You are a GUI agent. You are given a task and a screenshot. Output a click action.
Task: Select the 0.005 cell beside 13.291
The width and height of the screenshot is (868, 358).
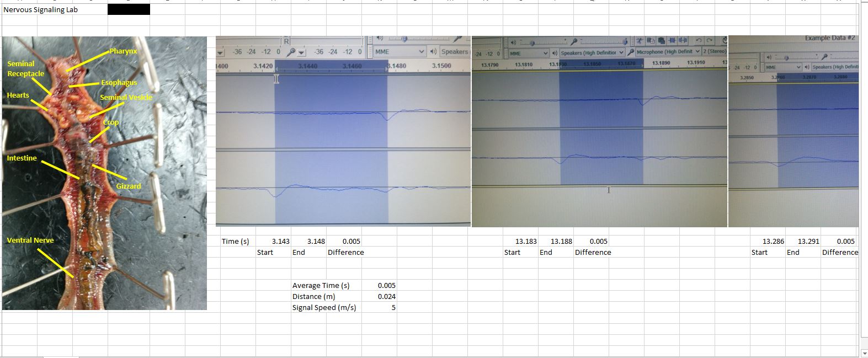[x=838, y=241]
